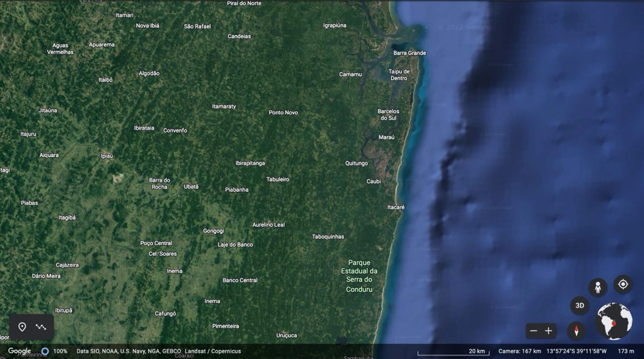The image size is (644, 359).
Task: Click the Barra Grande map label
Action: click(410, 53)
